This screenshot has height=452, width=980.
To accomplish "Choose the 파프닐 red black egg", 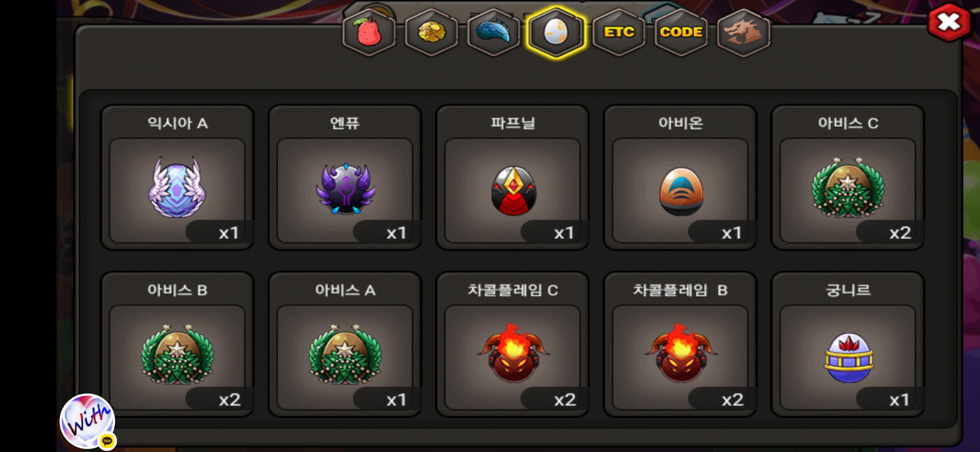I will click(x=513, y=177).
